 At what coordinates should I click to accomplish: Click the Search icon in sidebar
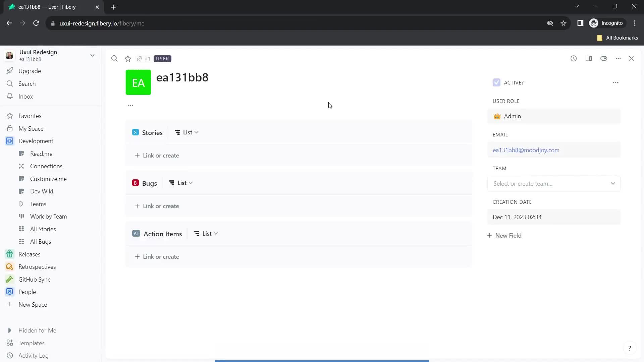10,83
